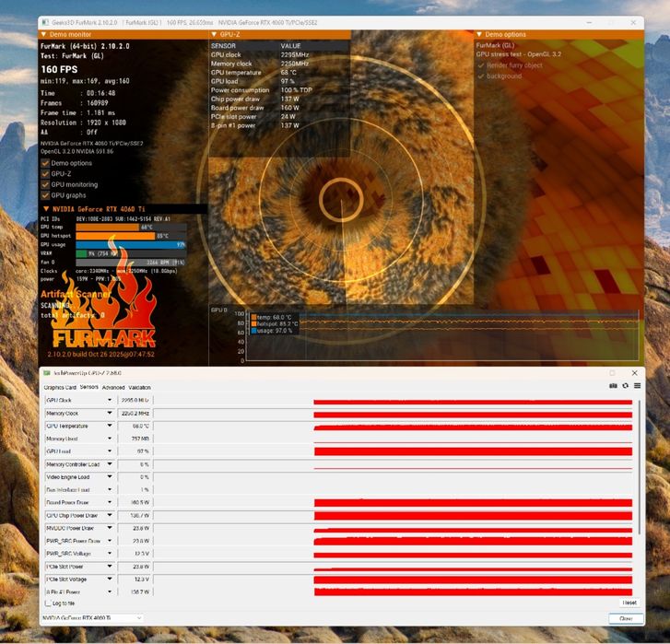Open the Video Engine Load dropdown
The image size is (670, 644).
[x=110, y=477]
